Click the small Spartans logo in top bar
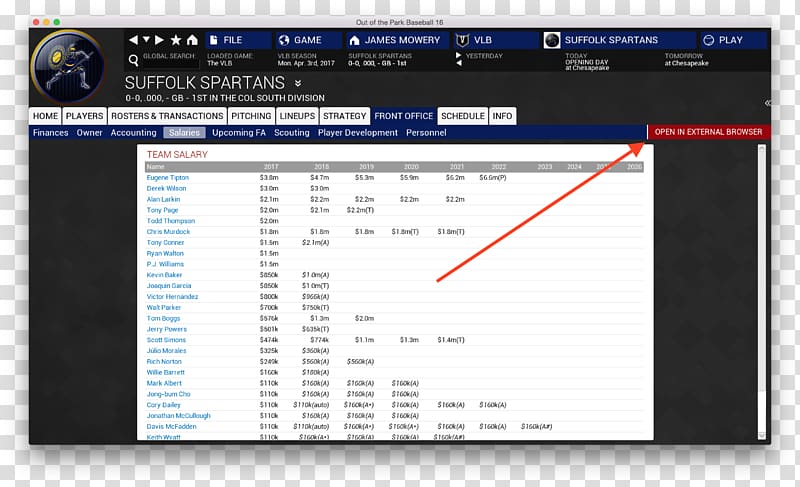The image size is (800, 487). pos(552,40)
